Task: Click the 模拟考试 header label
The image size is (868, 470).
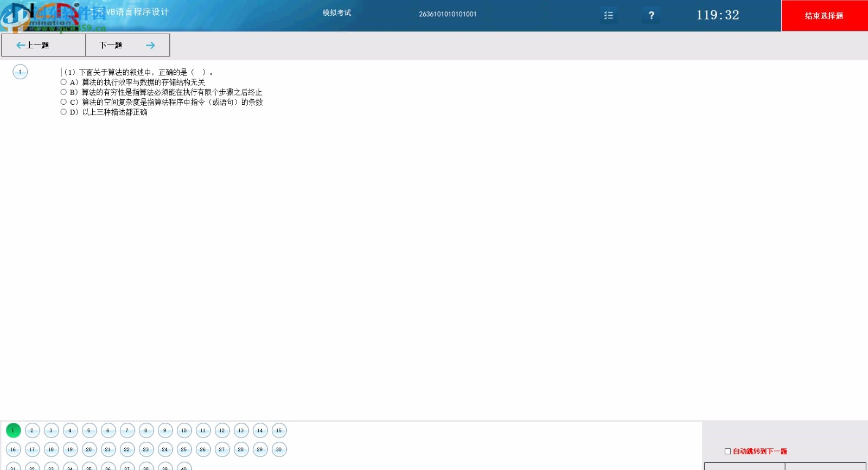Action: 337,12
